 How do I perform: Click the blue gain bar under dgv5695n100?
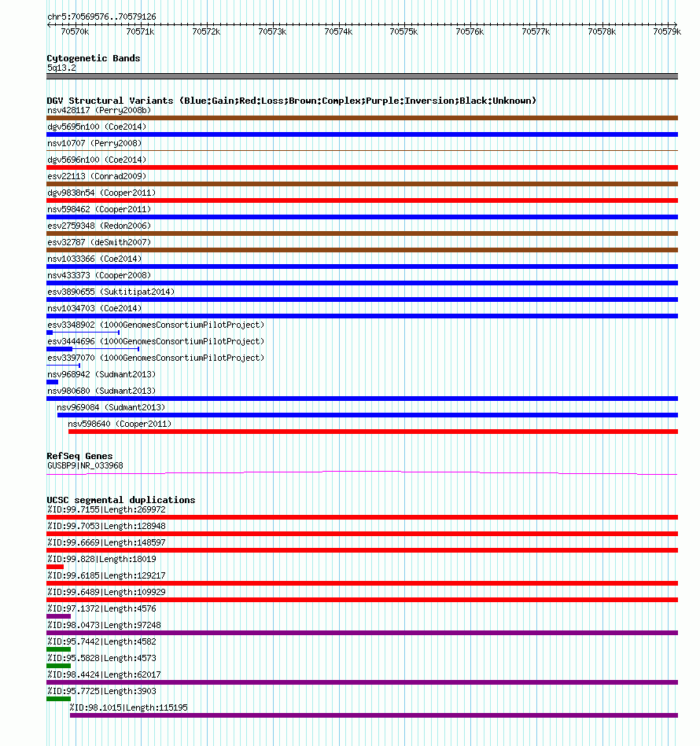pyautogui.click(x=362, y=134)
